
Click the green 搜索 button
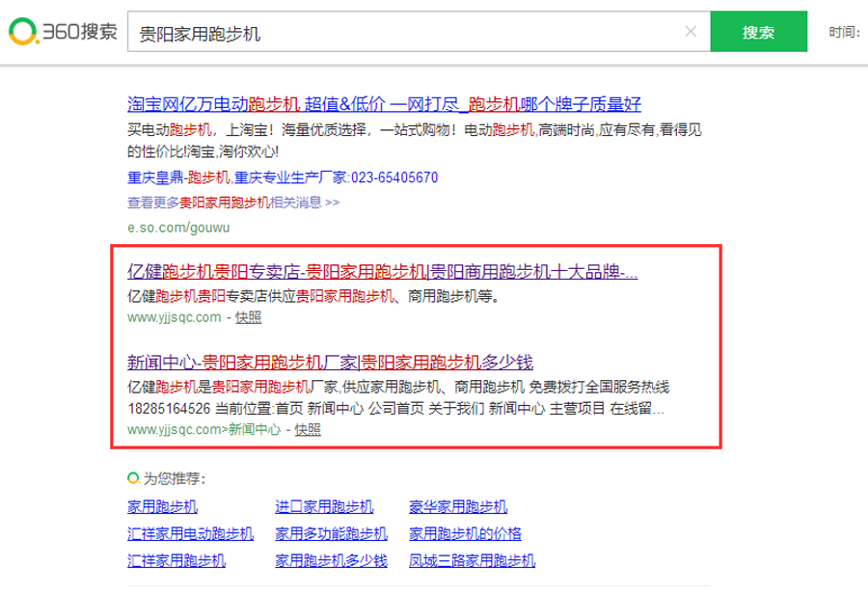point(758,32)
